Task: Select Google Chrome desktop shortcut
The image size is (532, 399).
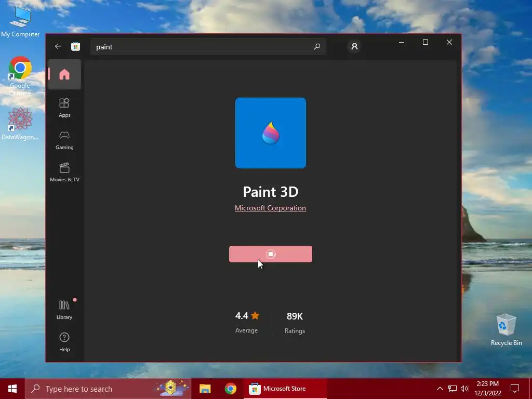Action: pos(20,76)
